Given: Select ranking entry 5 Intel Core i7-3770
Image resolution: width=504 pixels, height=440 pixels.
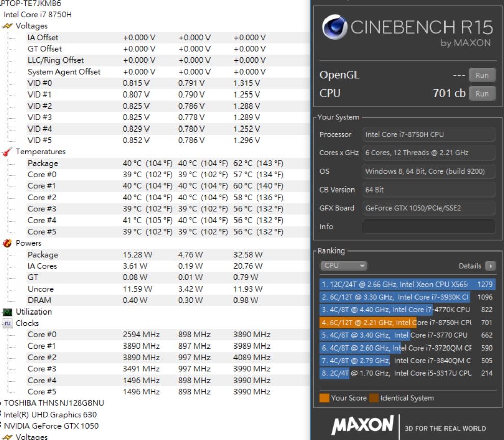Looking at the screenshot, I should [x=407, y=335].
